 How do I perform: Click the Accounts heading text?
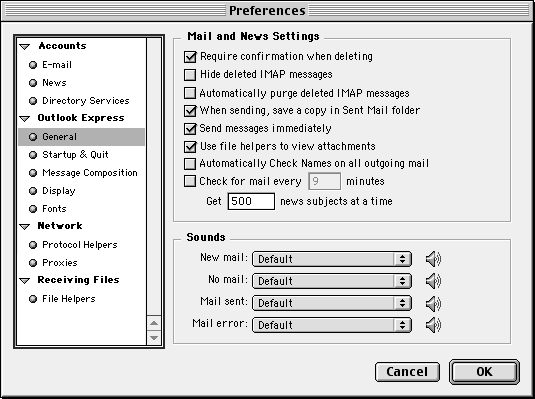(62, 46)
